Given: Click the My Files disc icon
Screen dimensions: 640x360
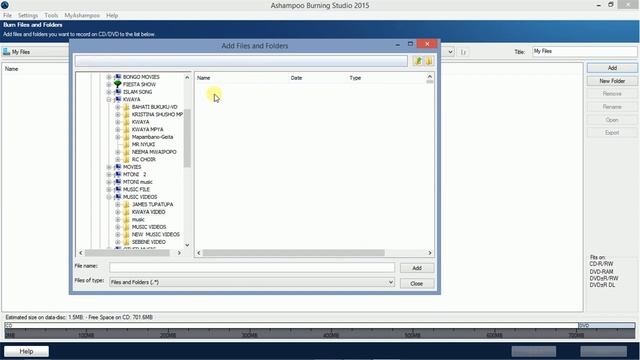Looking at the screenshot, I should (6, 52).
